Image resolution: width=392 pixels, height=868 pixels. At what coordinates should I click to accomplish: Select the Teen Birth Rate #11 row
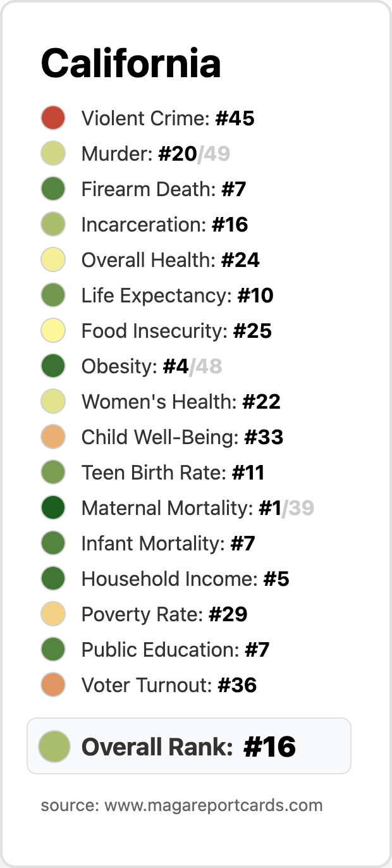coord(153,473)
